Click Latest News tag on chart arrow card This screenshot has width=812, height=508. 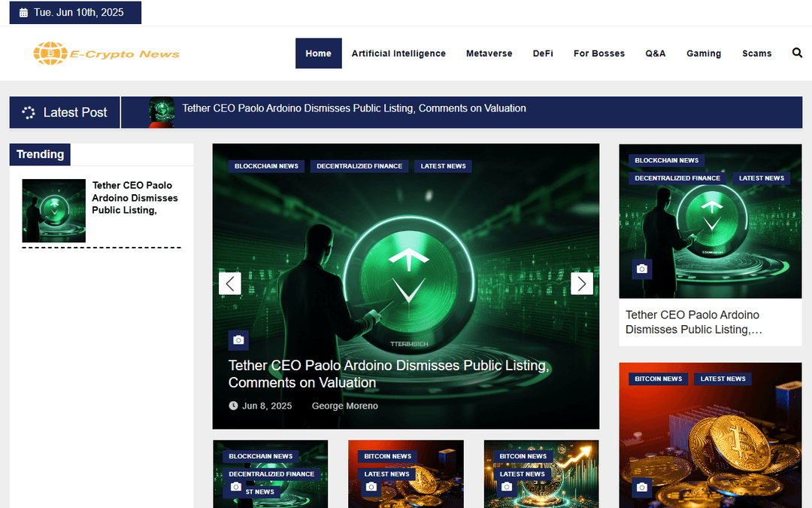[522, 474]
